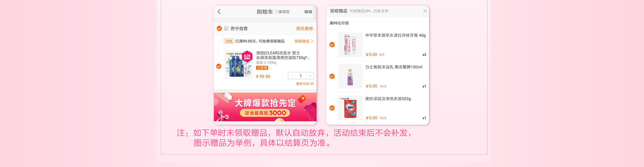The width and height of the screenshot is (644, 167).
Task: Close the 领取赠品 gift panel
Action: coord(425,11)
